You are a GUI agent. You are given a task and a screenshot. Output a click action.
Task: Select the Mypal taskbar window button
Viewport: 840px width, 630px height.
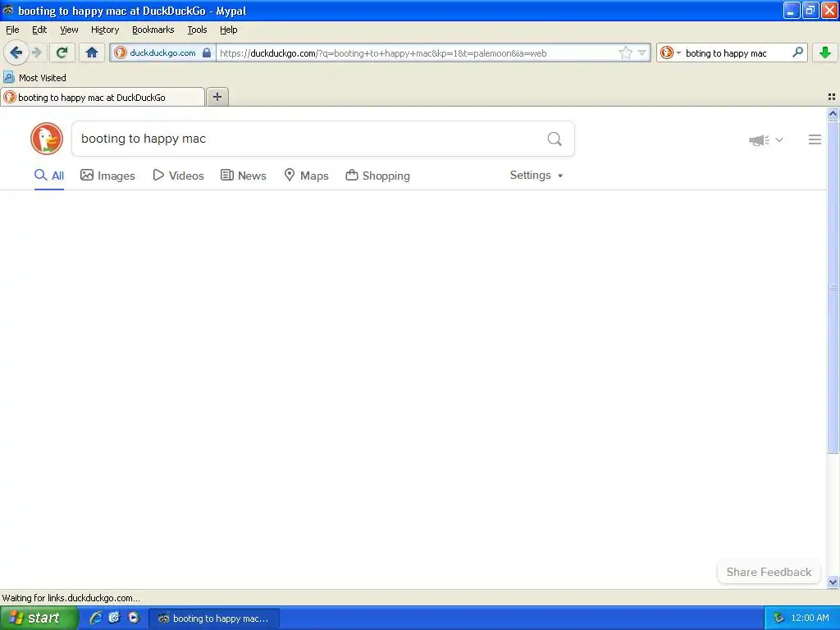coord(213,619)
